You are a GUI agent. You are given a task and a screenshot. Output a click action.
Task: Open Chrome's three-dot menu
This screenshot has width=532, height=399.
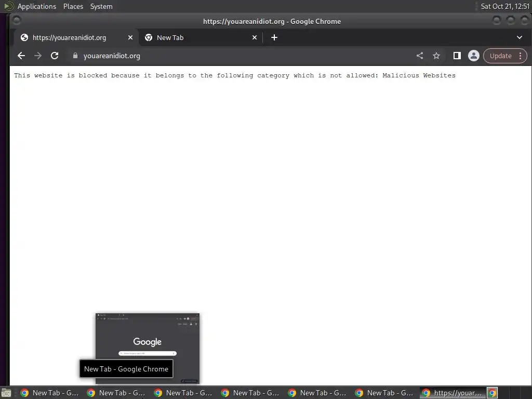click(x=521, y=56)
